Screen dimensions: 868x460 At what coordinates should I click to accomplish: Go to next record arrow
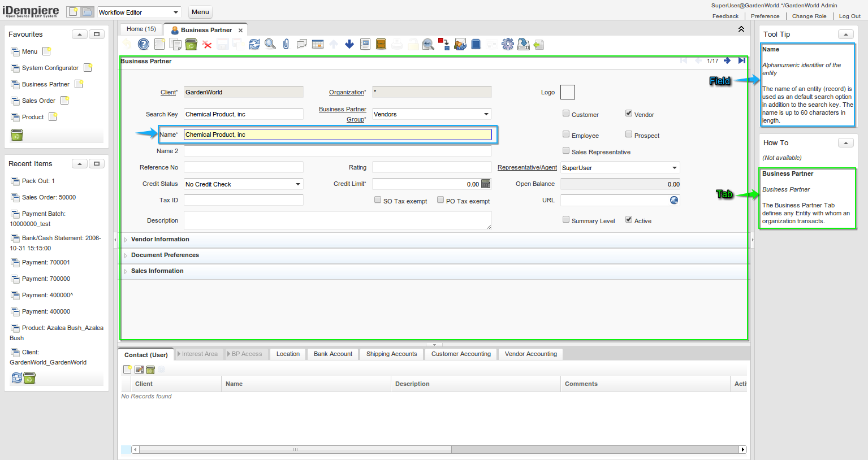coord(727,60)
